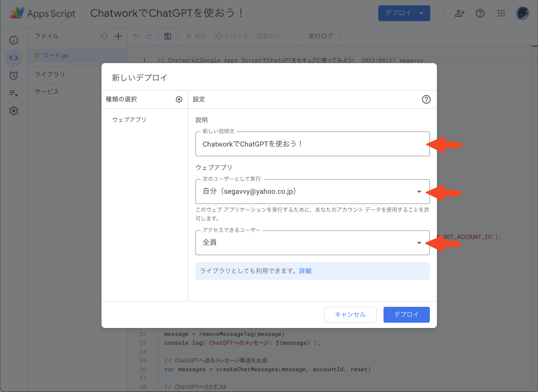Click the 新しいデプロイ dialog title

click(140, 78)
